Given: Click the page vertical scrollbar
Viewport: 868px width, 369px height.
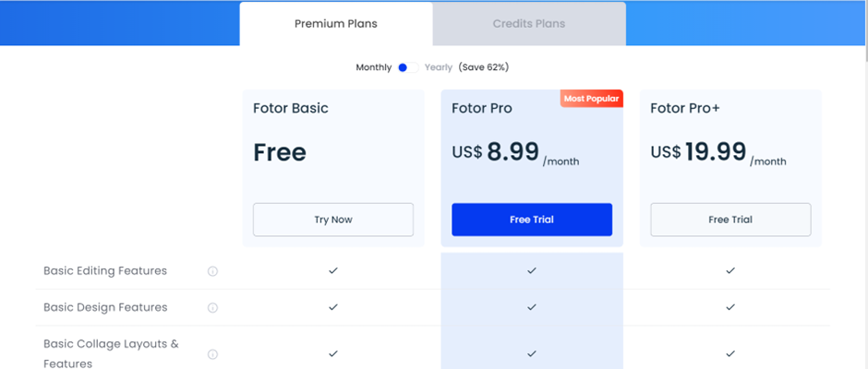Looking at the screenshot, I should click(865, 184).
